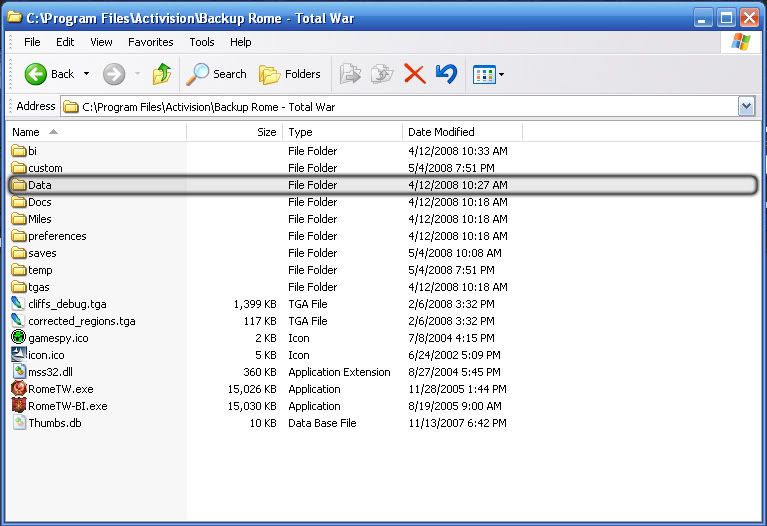
Task: Select the Miles folder icon
Action: (19, 219)
